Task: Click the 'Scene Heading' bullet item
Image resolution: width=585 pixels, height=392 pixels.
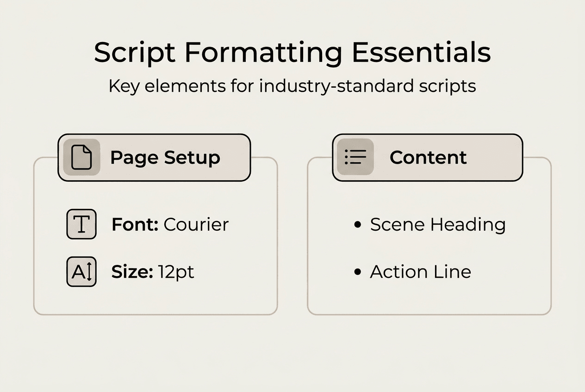Action: 429,225
